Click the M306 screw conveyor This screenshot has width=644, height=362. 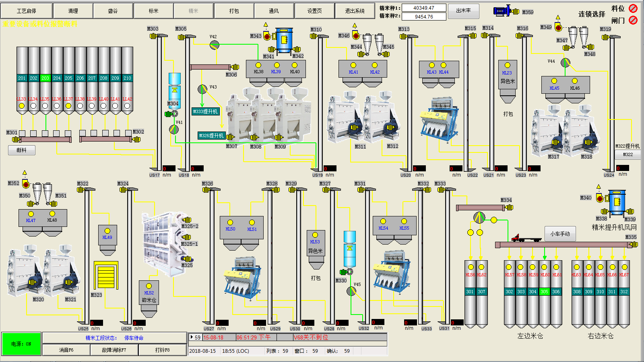click(x=210, y=67)
